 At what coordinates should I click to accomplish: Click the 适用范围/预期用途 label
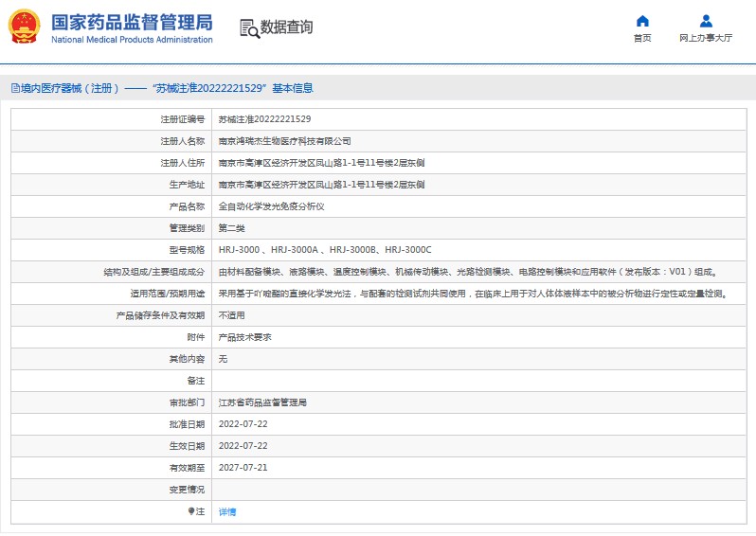[x=168, y=294]
